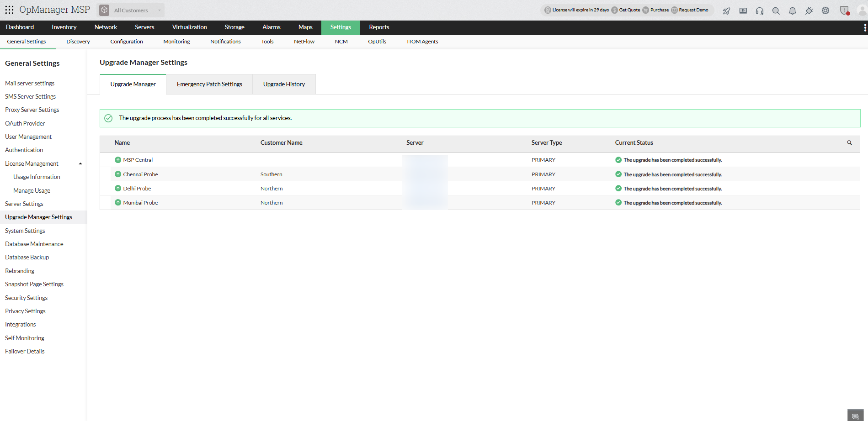Open the video tutorials icon

(743, 11)
